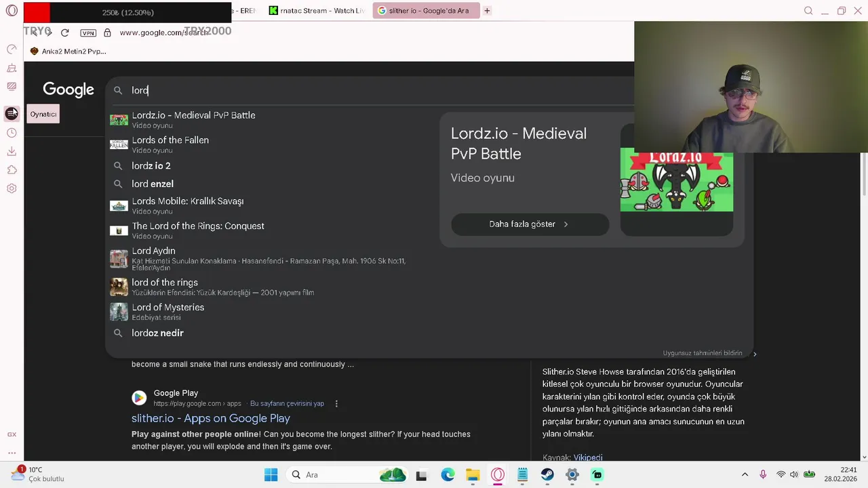This screenshot has height=488, width=868.
Task: Click the search magnifier in search box
Action: tap(118, 90)
